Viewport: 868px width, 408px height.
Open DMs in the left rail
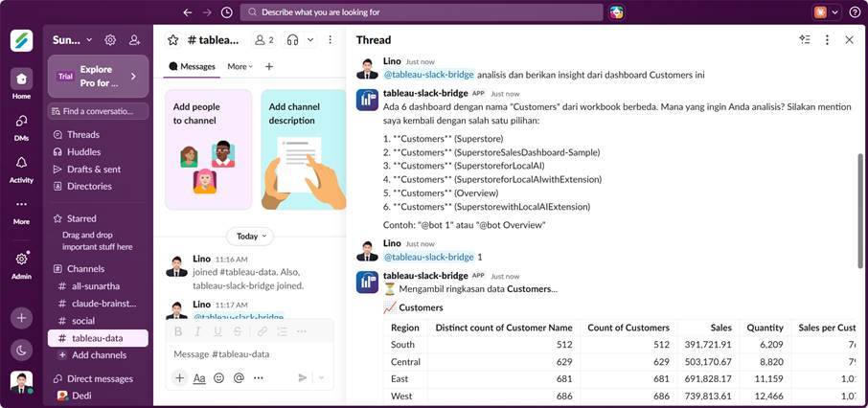[x=21, y=126]
